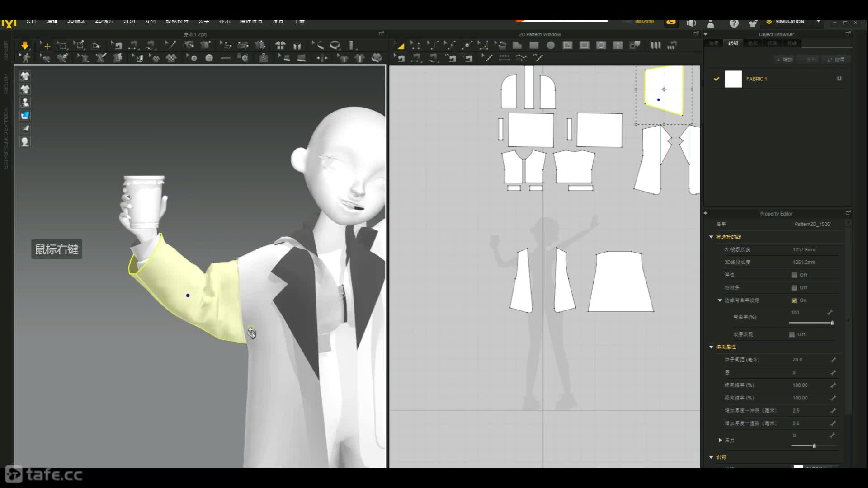Open the 3D服装 menu
Image resolution: width=868 pixels, height=488 pixels.
[76, 21]
